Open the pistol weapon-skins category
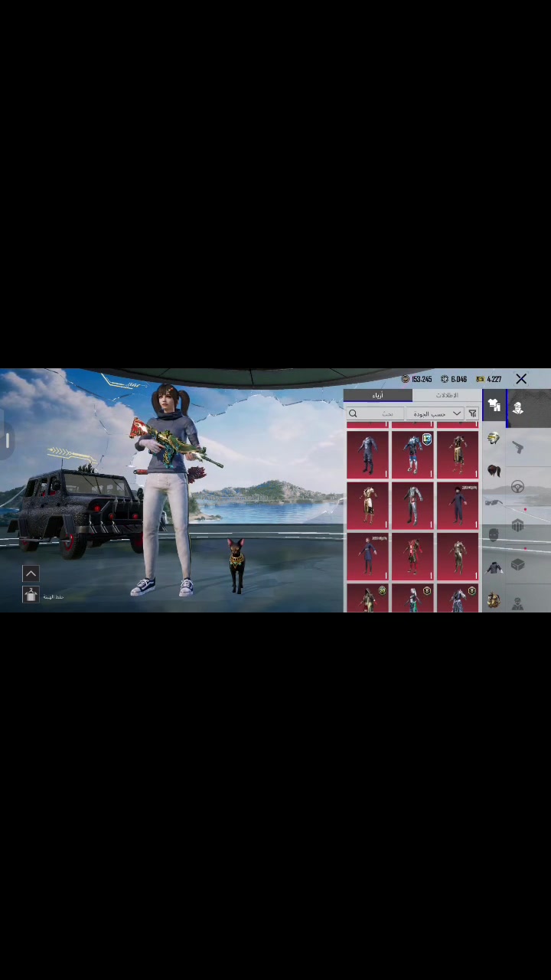The width and height of the screenshot is (551, 980). pyautogui.click(x=518, y=447)
